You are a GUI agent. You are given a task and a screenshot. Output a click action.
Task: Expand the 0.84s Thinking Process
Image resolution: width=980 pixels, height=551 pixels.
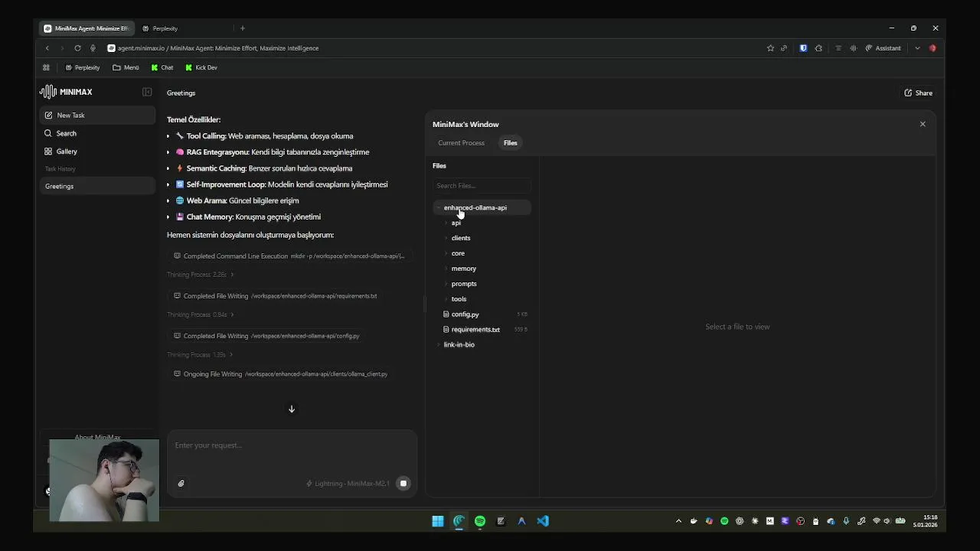pos(201,315)
